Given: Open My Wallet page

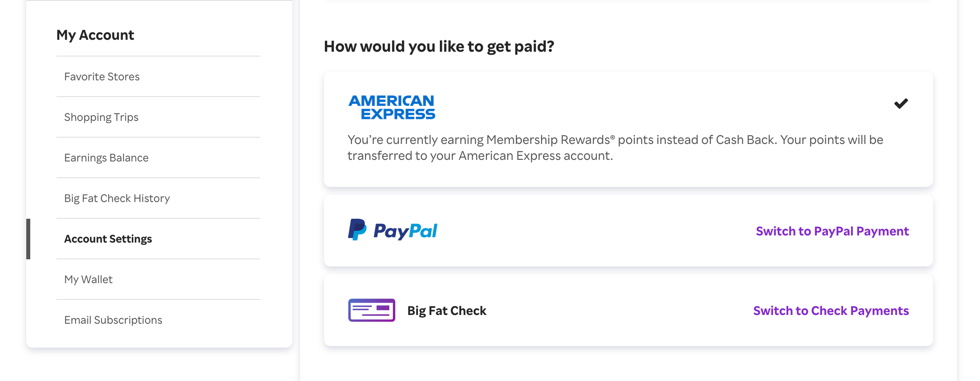Looking at the screenshot, I should click(88, 280).
